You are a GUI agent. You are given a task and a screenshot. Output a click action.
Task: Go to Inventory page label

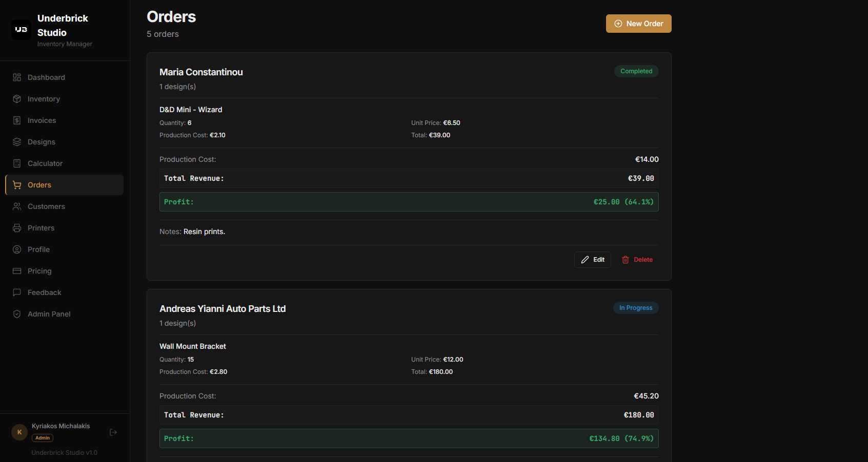click(x=44, y=99)
